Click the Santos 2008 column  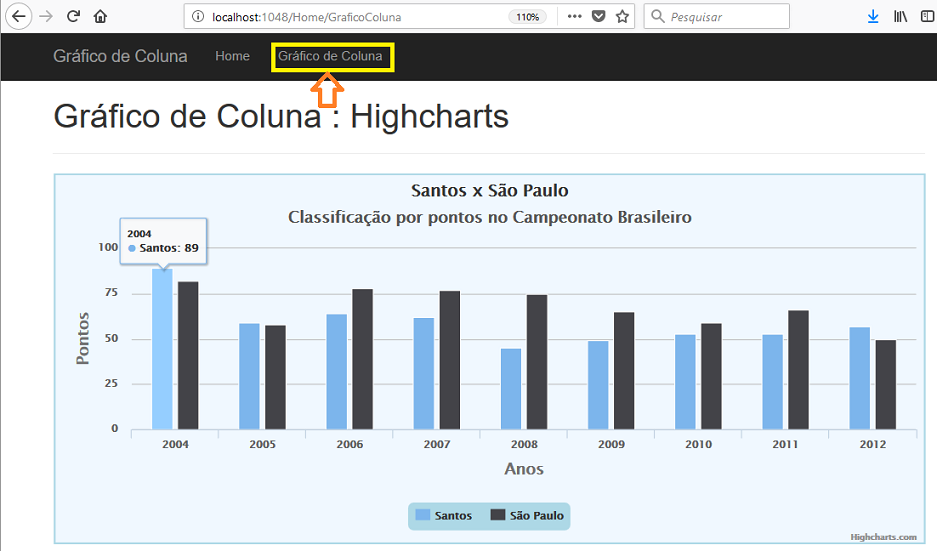(x=511, y=389)
